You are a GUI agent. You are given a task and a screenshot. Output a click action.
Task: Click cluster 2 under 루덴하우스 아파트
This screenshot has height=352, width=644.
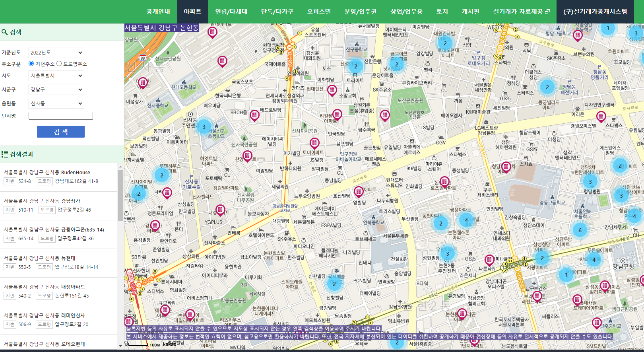(162, 175)
